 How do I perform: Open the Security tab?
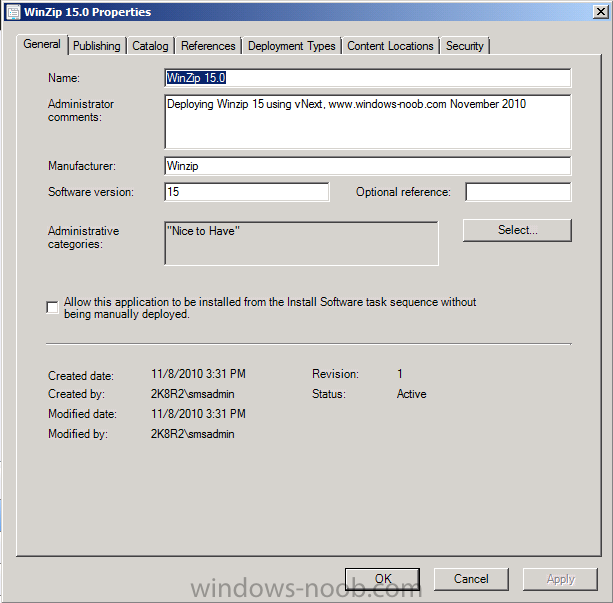coord(465,46)
